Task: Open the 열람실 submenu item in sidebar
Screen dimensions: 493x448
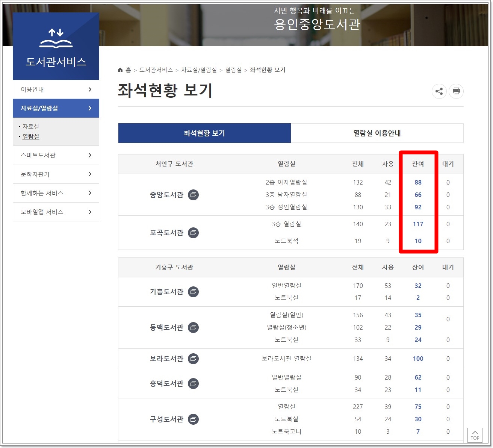Action: (x=31, y=136)
